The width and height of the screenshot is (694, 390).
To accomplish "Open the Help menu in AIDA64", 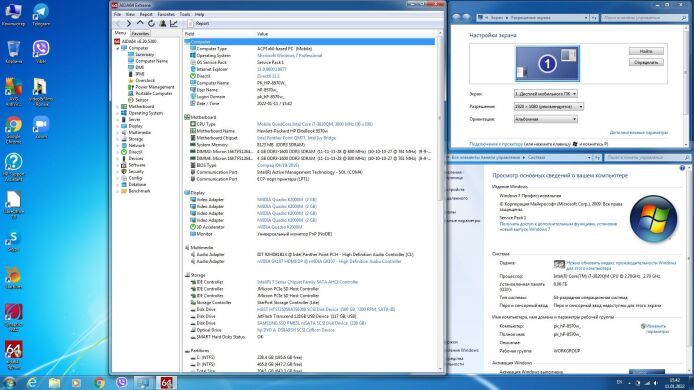I will [200, 14].
